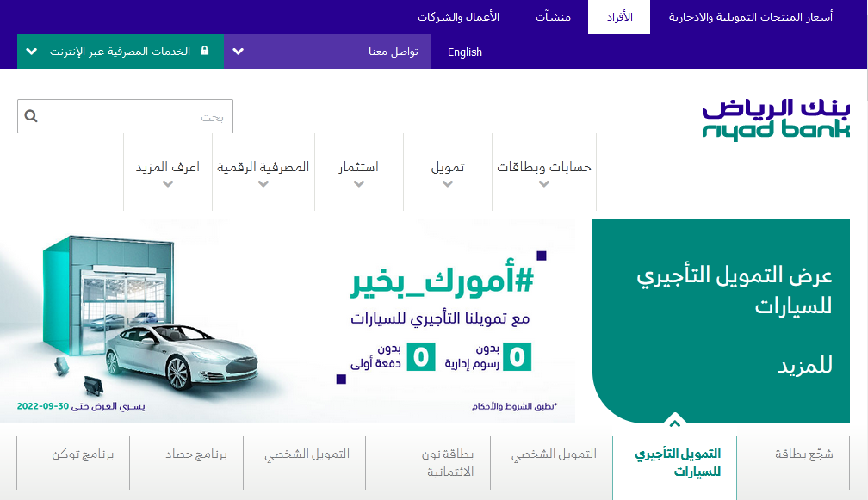
Task: Focus the بحث search input field
Action: (x=125, y=116)
